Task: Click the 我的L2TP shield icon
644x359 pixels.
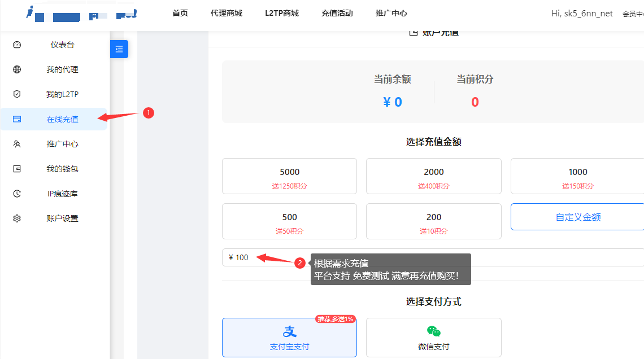Action: click(x=16, y=94)
